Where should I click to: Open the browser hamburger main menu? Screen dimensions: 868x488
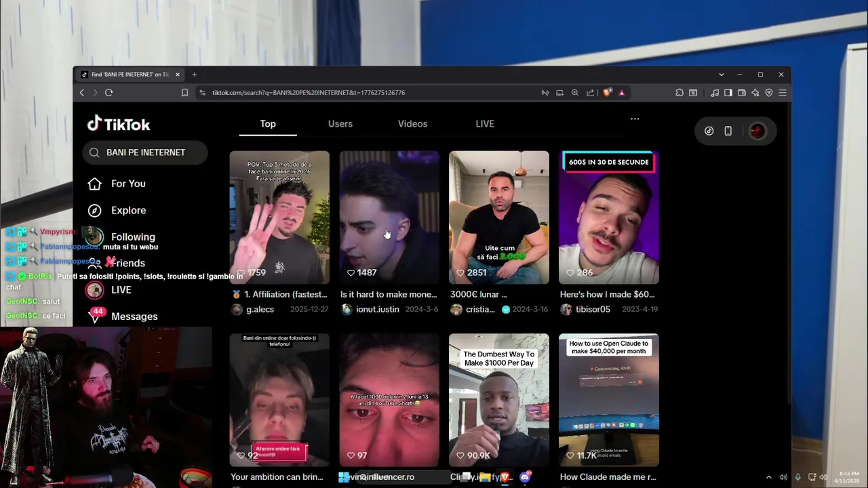[783, 93]
